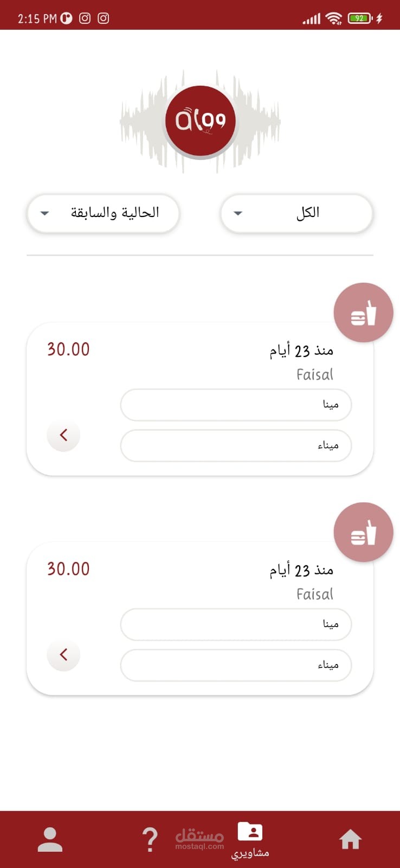Click the مينا field in second order
Viewport: 400px width, 868px height.
point(236,624)
